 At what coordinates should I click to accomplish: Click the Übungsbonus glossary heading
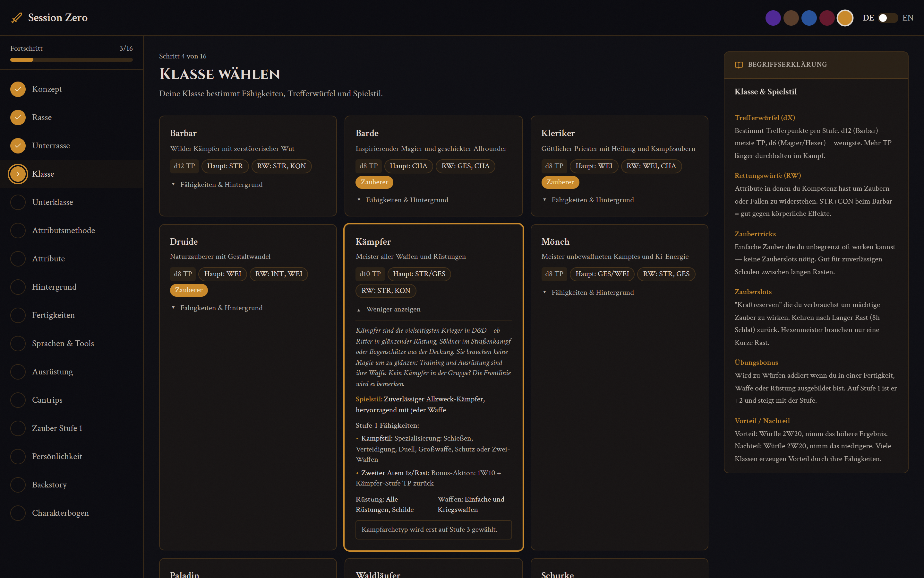pos(757,363)
